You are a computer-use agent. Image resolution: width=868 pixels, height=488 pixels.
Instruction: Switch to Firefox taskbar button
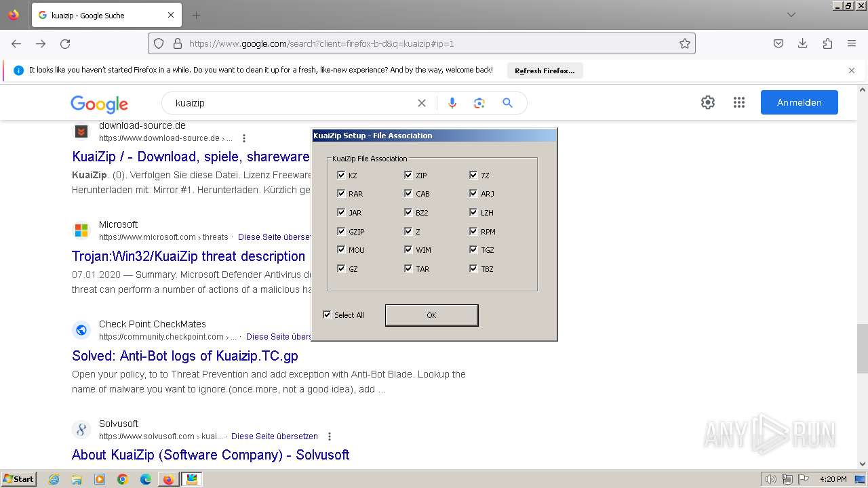click(x=168, y=479)
